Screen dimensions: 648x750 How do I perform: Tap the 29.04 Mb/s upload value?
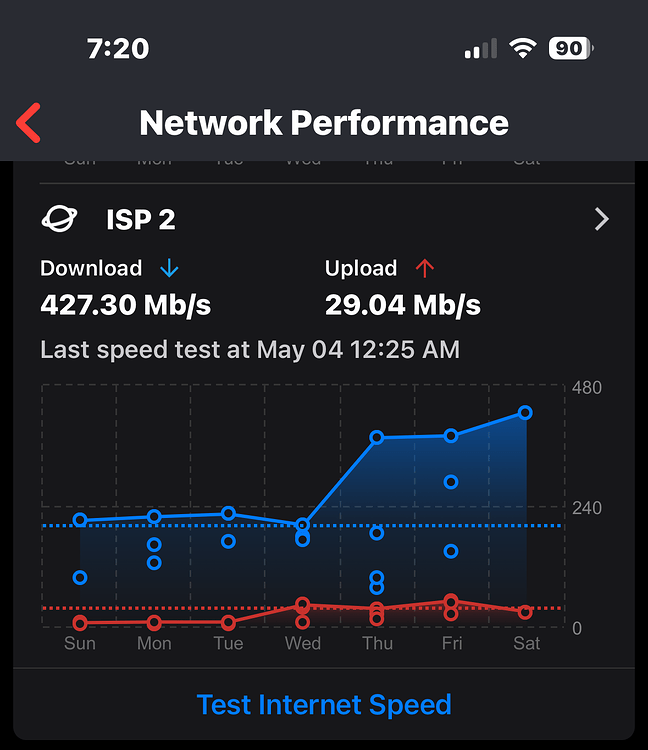tap(402, 304)
